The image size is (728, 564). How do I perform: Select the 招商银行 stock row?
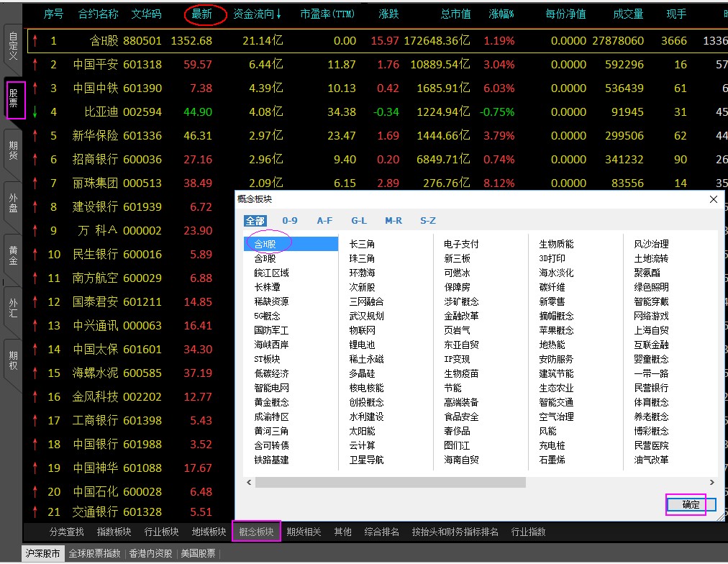[95, 160]
